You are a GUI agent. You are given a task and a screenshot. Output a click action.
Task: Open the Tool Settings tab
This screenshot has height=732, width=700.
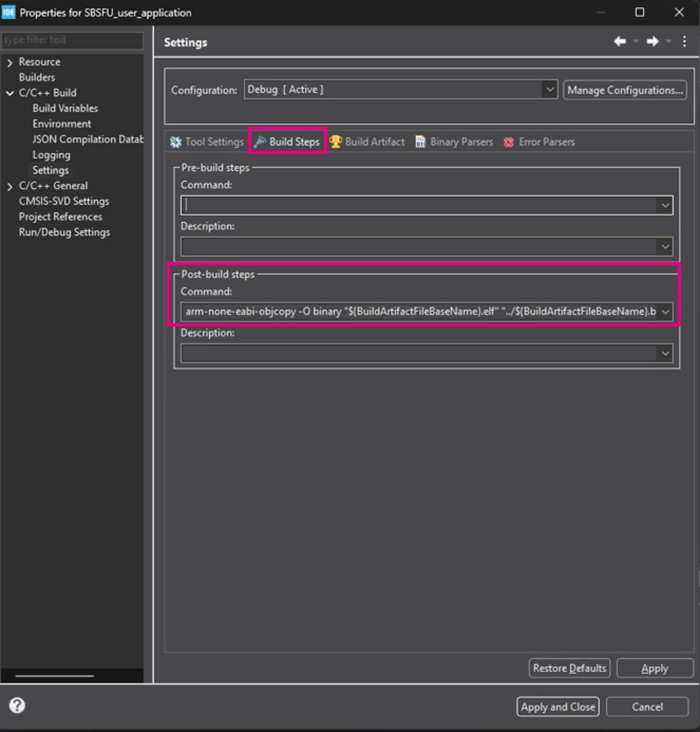(207, 142)
